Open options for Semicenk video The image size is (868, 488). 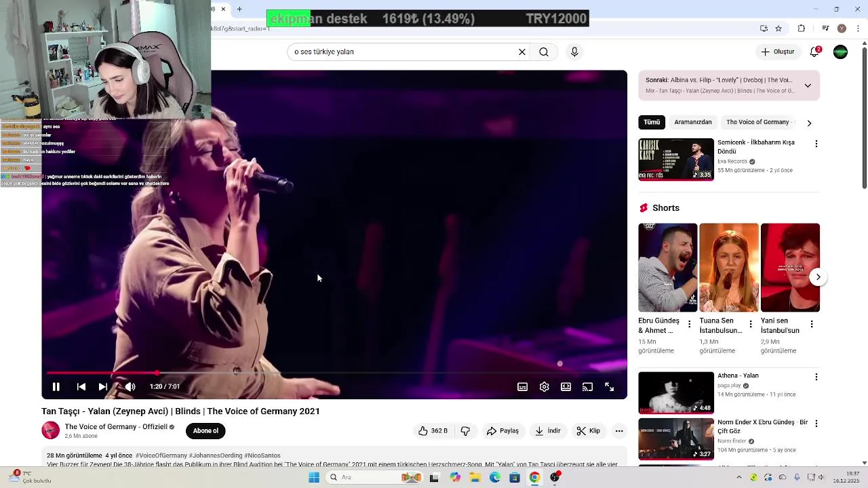[x=816, y=144]
